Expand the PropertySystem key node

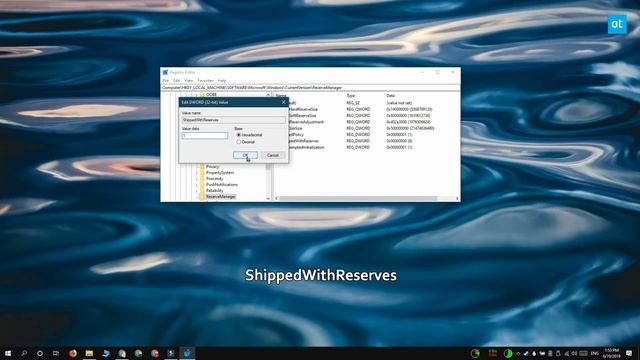click(196, 173)
